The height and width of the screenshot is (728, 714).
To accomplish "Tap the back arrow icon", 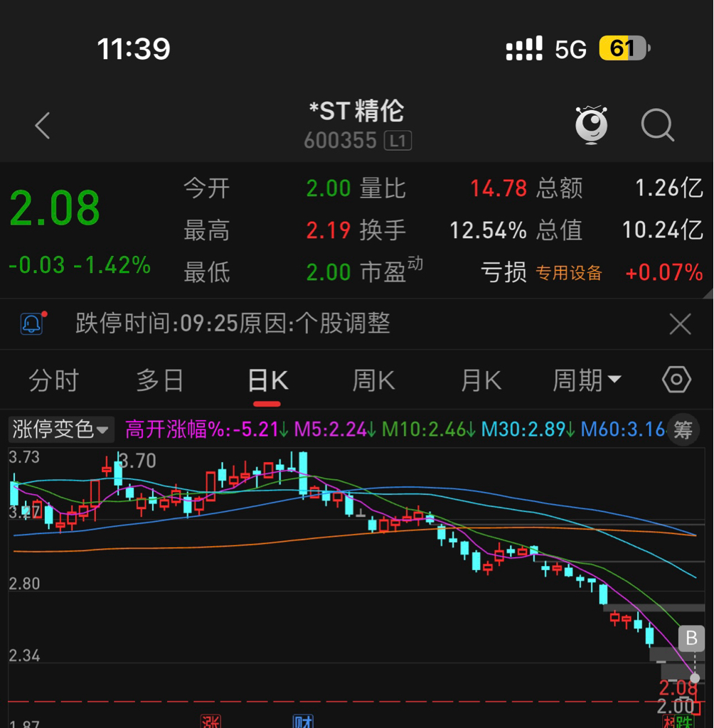I will [42, 126].
